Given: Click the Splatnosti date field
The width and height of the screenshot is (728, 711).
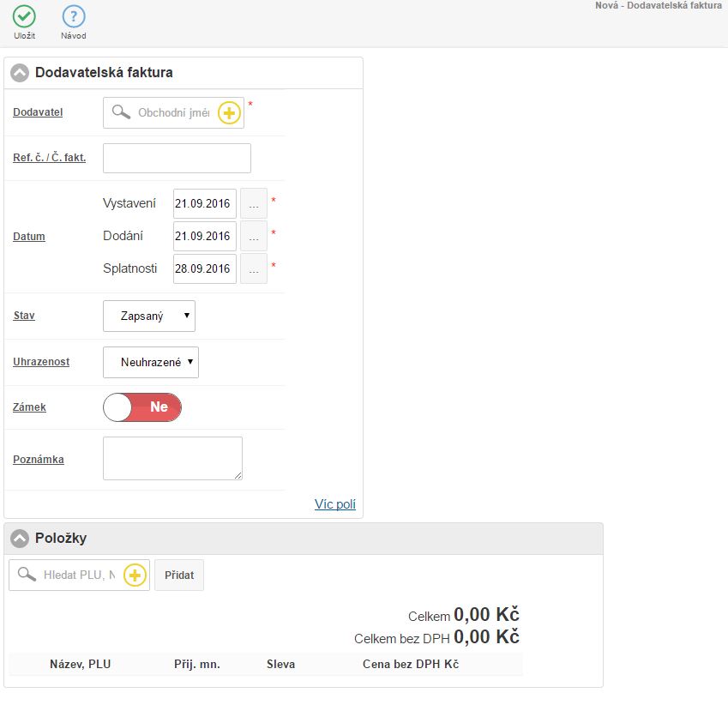Looking at the screenshot, I should 204,268.
